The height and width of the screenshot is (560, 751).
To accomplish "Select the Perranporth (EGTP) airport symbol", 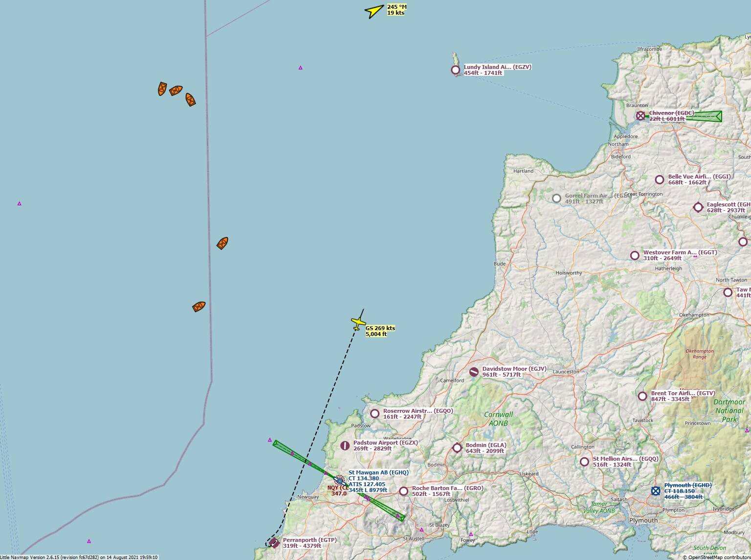I will tap(274, 543).
